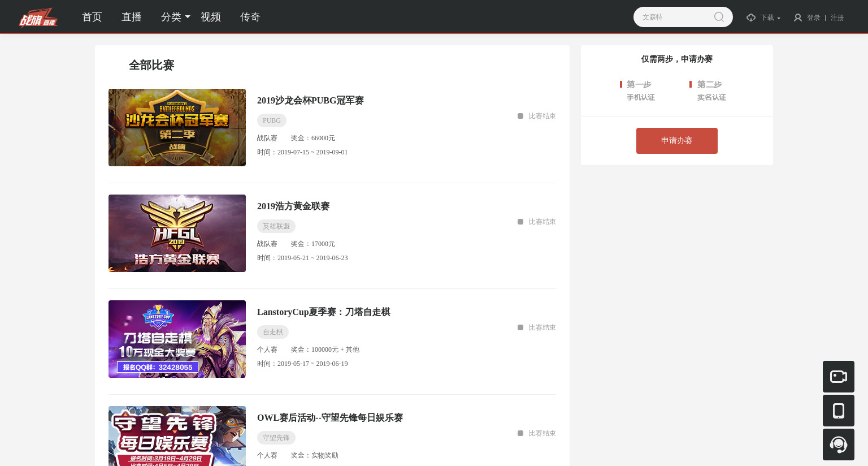The width and height of the screenshot is (868, 466).
Task: Open the 传奇 navigation item
Action: [250, 17]
